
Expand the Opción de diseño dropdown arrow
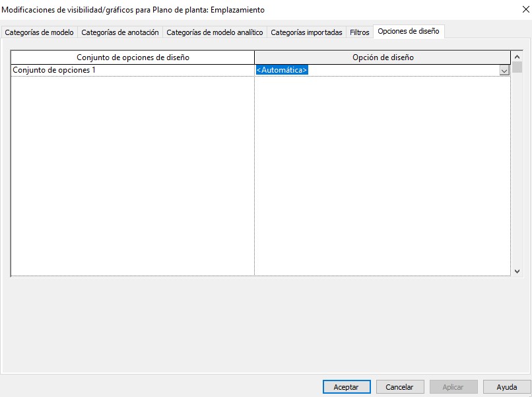pyautogui.click(x=504, y=70)
